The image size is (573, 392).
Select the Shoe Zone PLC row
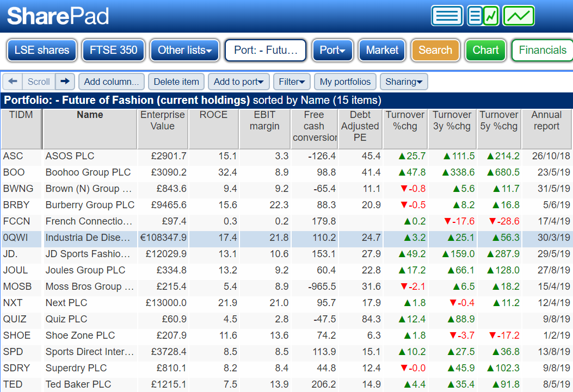pos(286,335)
